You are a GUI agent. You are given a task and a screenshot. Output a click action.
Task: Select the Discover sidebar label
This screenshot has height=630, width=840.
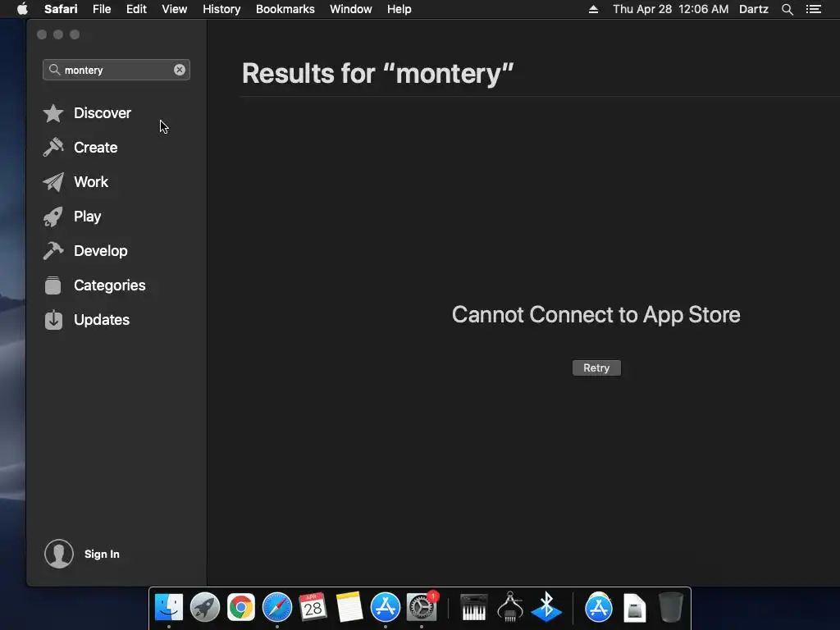(103, 113)
